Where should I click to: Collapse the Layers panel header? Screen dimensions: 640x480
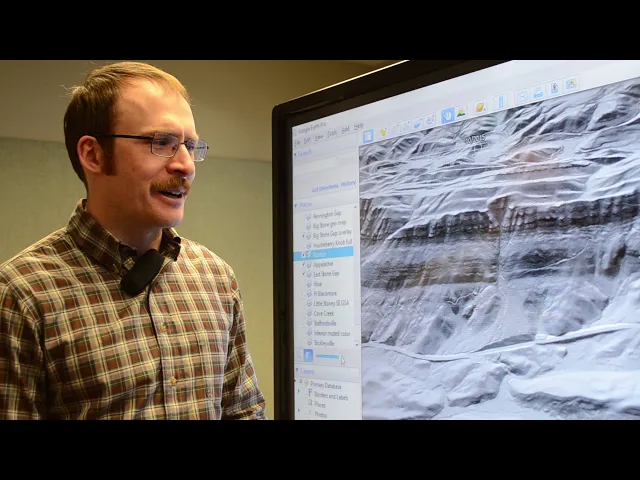coord(298,371)
